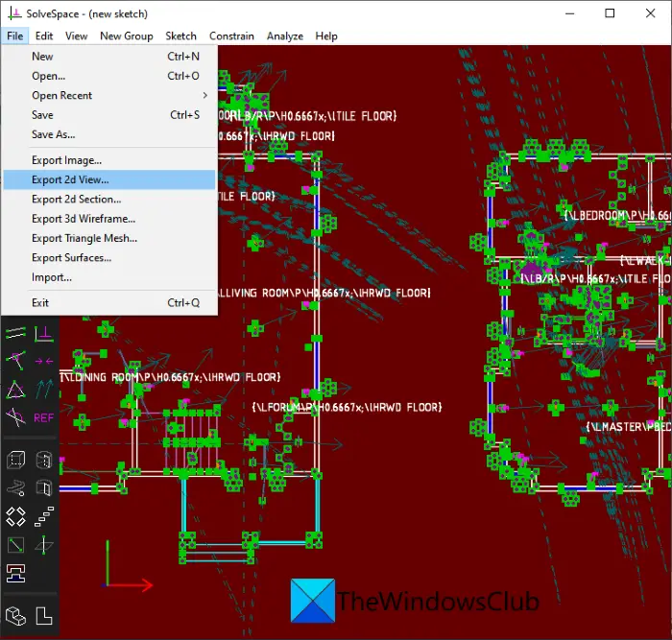Choose Export Surfaces... menu entry
Image resolution: width=672 pixels, height=640 pixels.
[109, 257]
